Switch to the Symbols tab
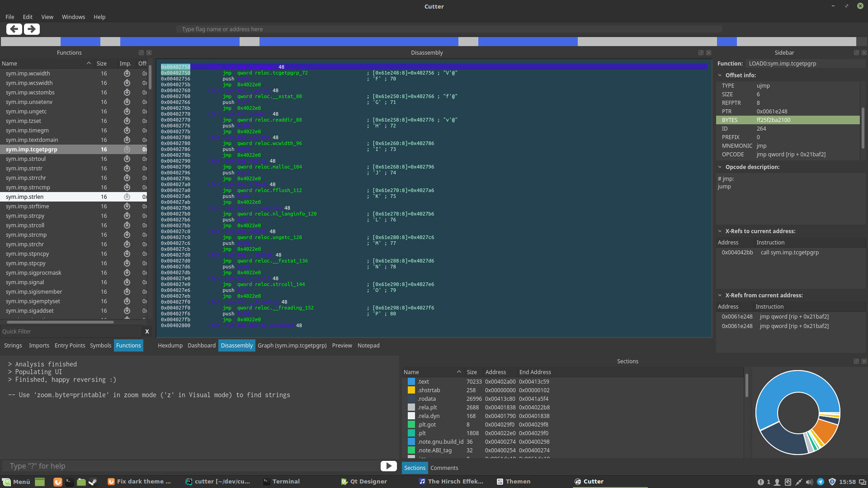Image resolution: width=868 pixels, height=488 pixels. (x=100, y=346)
